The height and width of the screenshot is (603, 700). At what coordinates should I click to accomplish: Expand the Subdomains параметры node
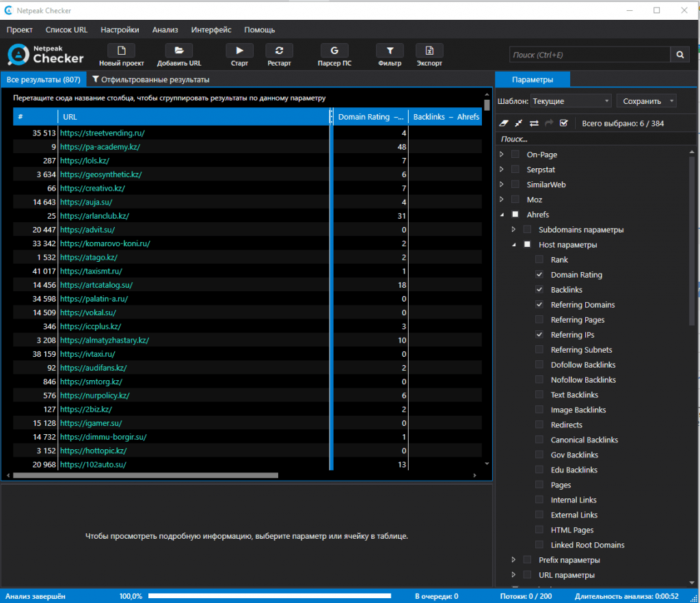[514, 230]
